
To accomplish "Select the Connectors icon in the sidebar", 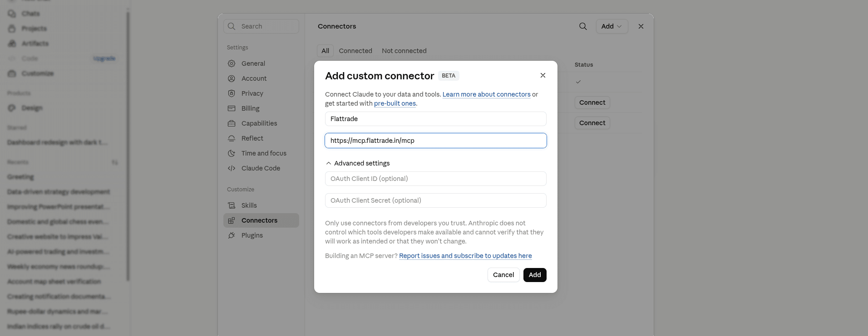I will (x=232, y=220).
